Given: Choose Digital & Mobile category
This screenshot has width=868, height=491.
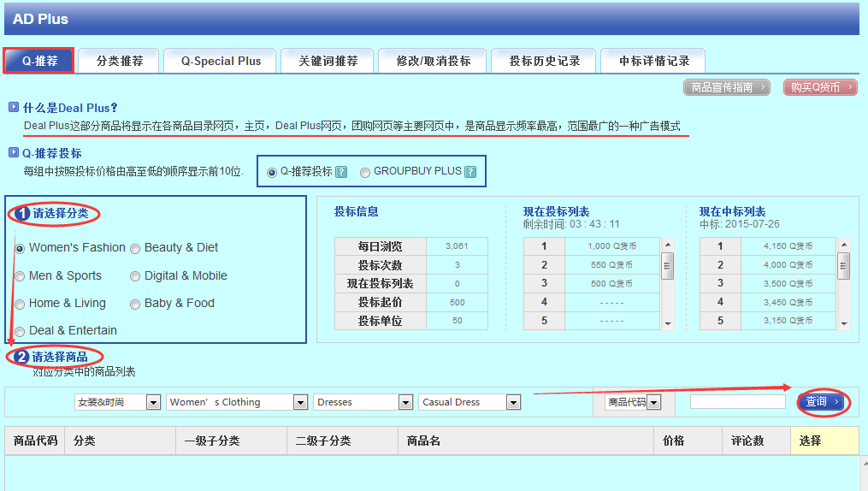Looking at the screenshot, I should point(135,276).
